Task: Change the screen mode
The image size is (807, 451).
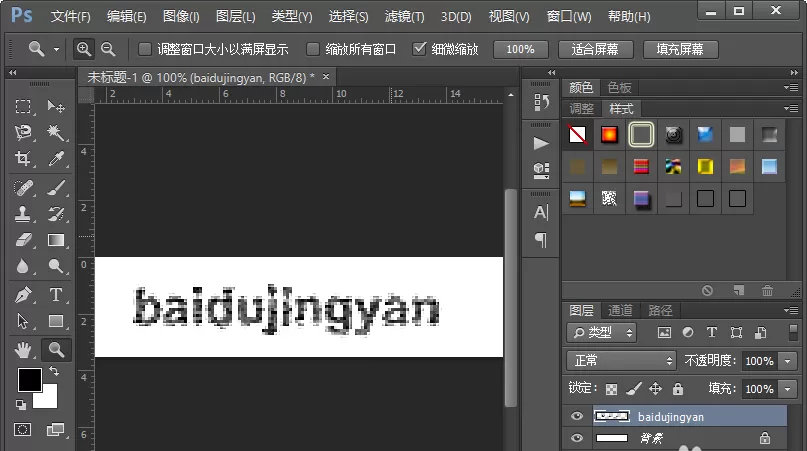Action: (x=56, y=429)
